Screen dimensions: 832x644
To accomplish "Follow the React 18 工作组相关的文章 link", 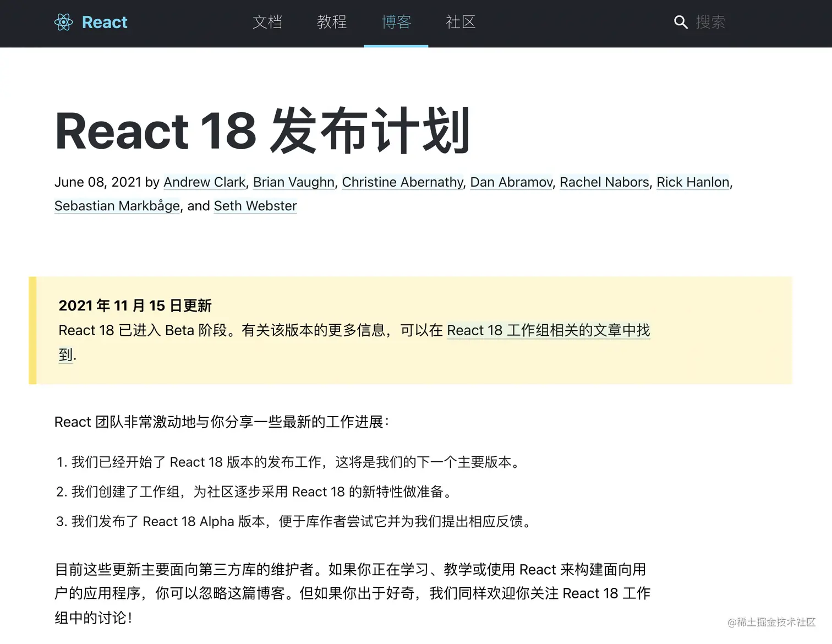I will pyautogui.click(x=548, y=330).
